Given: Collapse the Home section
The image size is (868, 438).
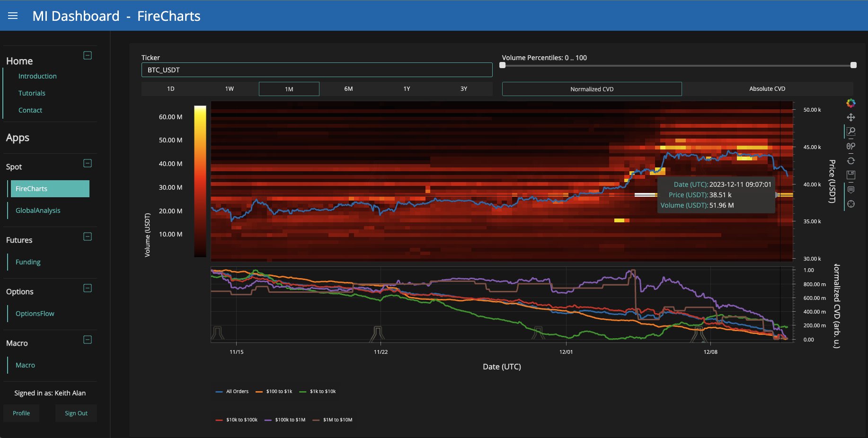Looking at the screenshot, I should [88, 55].
